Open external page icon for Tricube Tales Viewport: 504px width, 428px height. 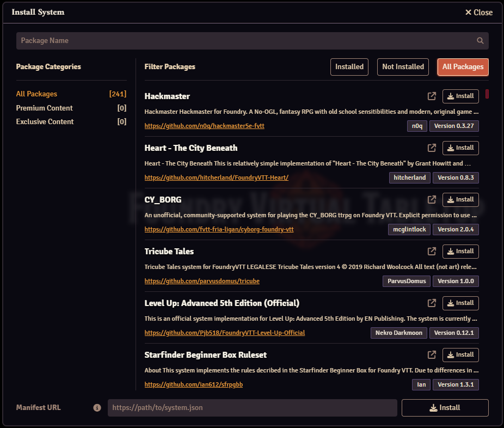coord(432,252)
